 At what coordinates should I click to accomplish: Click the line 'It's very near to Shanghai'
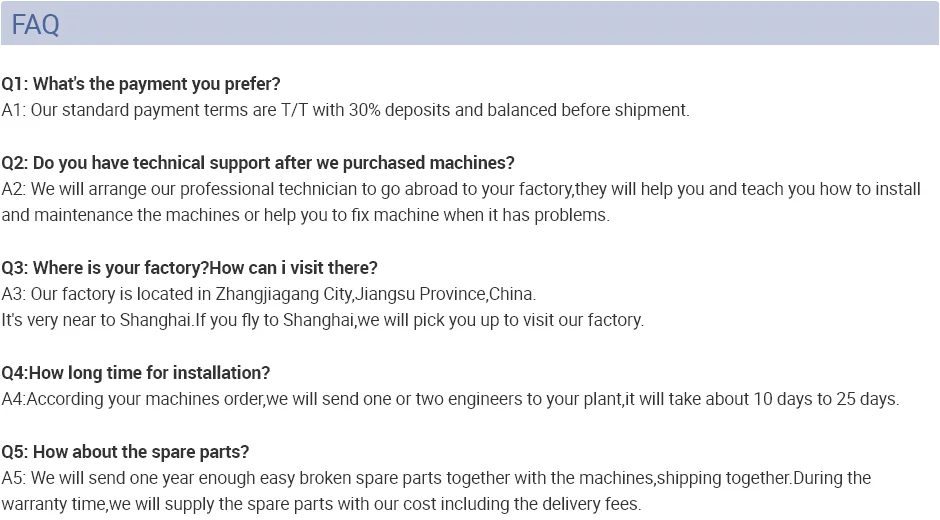[x=322, y=320]
